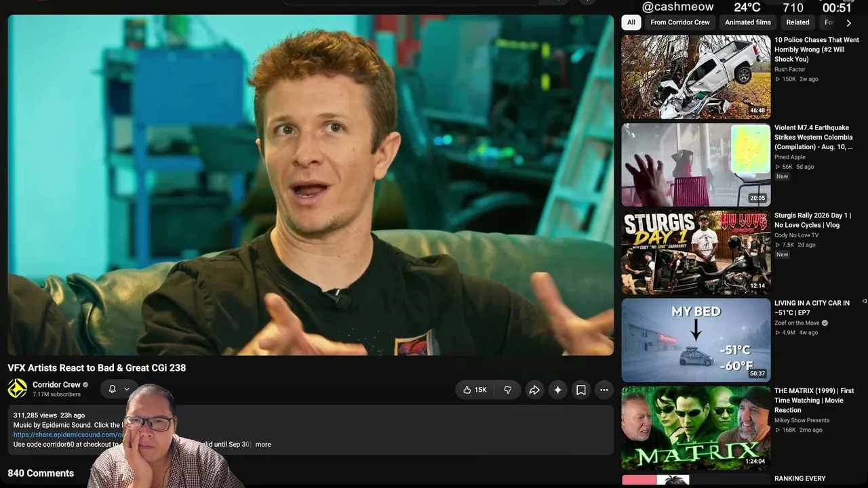Visit the Cody No Love TV channel
This screenshot has height=488, width=868.
[796, 235]
